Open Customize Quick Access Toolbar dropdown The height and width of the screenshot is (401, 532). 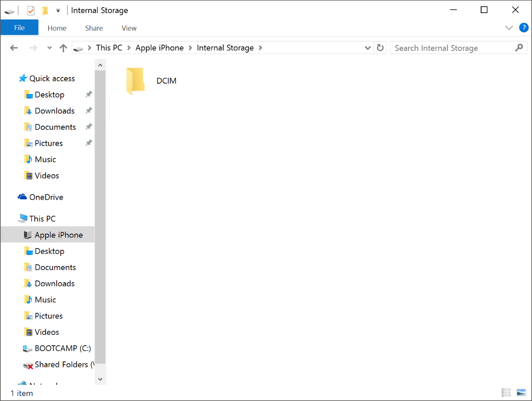tap(58, 10)
